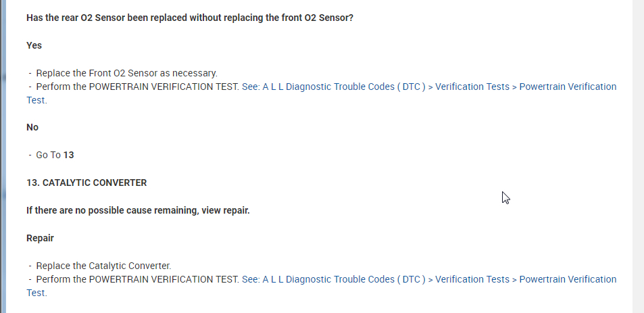Click the dash bullet before 'Go To 13'

30,155
